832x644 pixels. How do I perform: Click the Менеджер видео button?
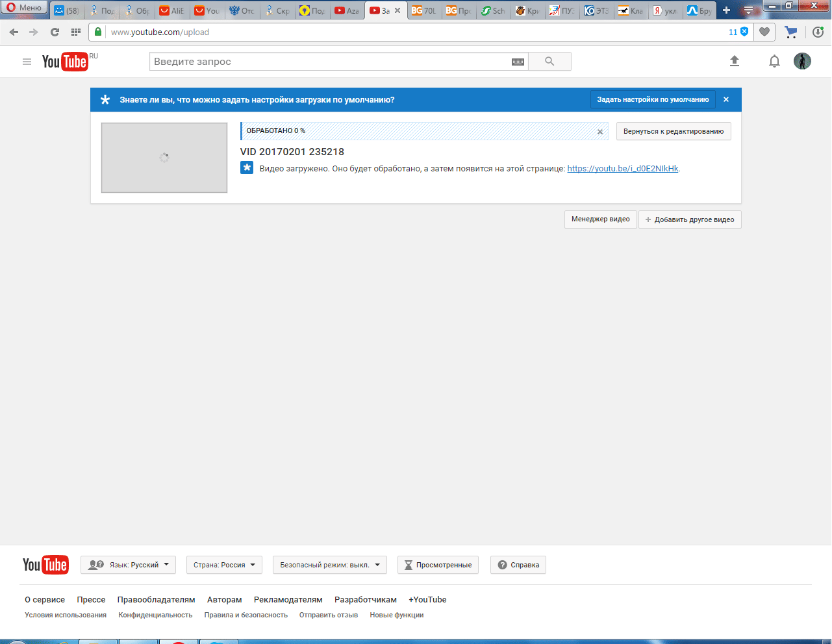coord(600,219)
